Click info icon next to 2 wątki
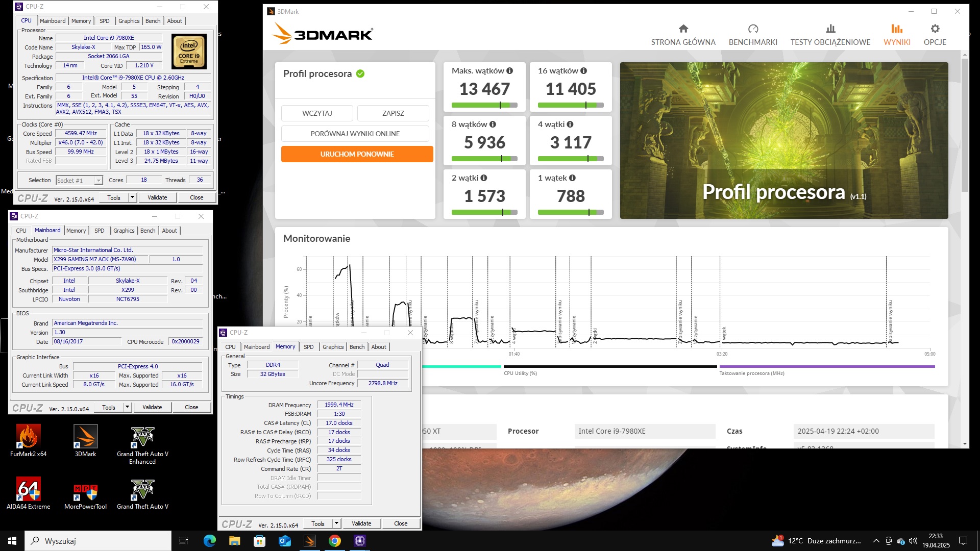The width and height of the screenshot is (980, 551). point(483,178)
